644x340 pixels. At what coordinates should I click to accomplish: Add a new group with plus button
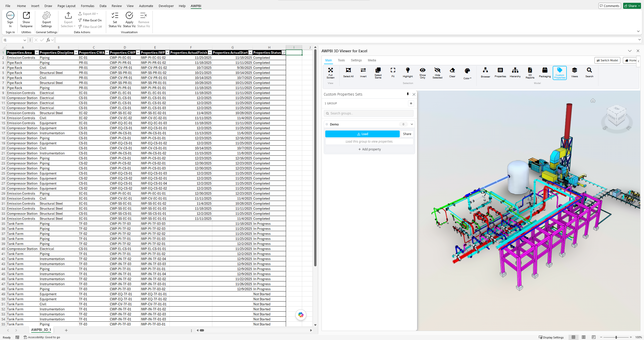[411, 103]
